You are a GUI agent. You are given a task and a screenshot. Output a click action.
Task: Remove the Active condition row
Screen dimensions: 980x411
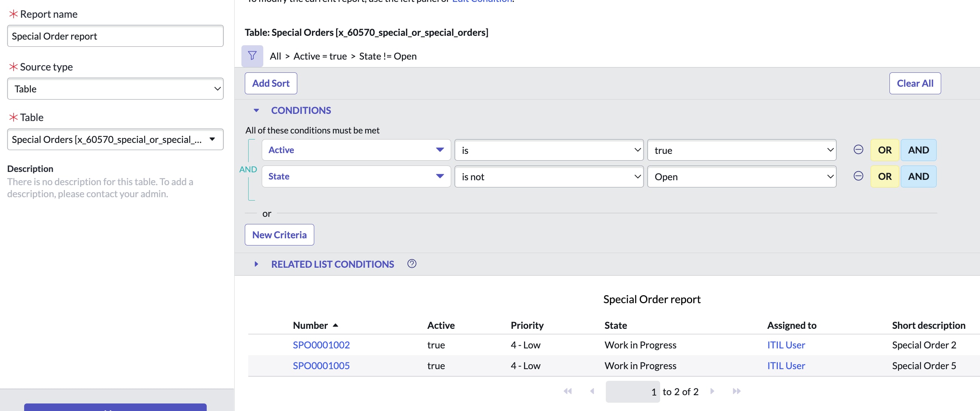click(x=858, y=150)
